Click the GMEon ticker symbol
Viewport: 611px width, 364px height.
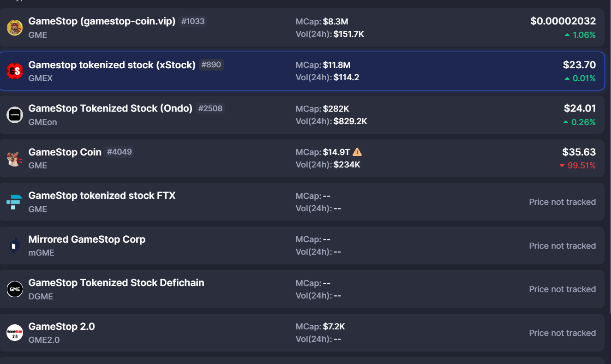point(43,122)
